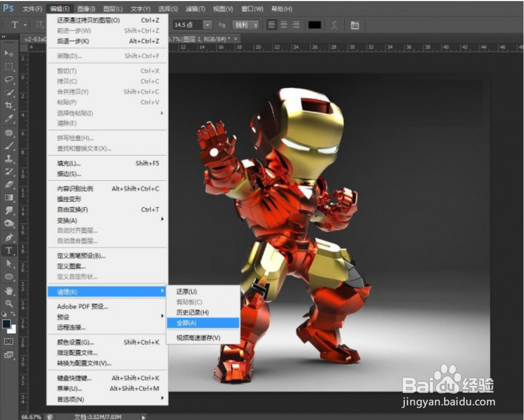Change screen mode button in toolbox
This screenshot has width=524, height=420.
click(x=9, y=355)
